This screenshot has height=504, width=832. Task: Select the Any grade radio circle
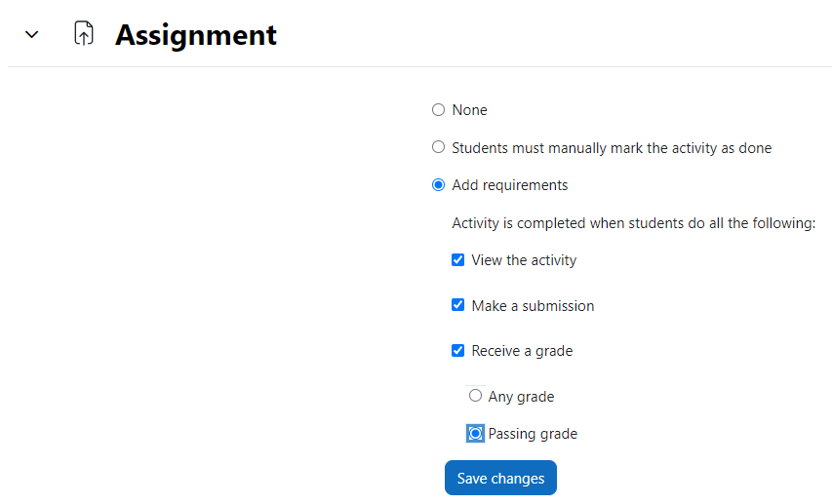pyautogui.click(x=475, y=396)
